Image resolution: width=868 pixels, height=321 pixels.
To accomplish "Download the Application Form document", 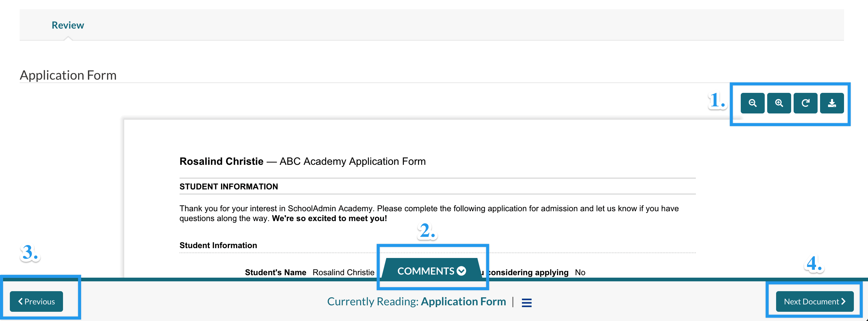I will (x=832, y=103).
